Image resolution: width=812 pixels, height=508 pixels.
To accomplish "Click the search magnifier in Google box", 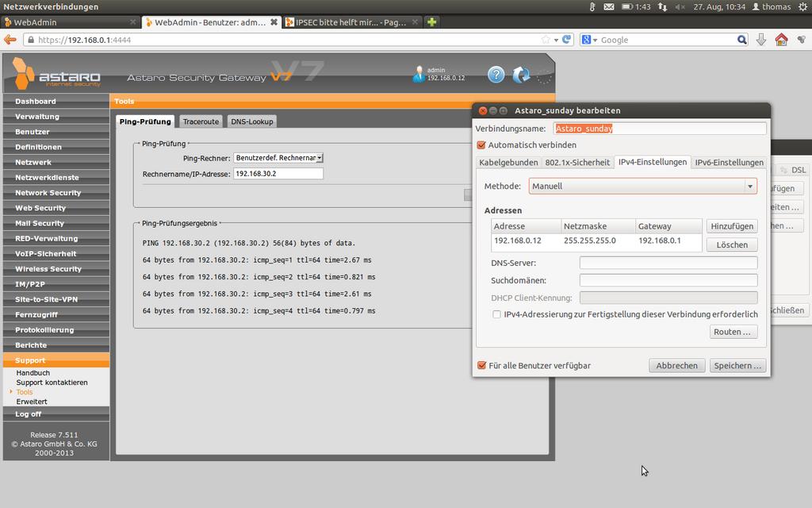I will (741, 39).
